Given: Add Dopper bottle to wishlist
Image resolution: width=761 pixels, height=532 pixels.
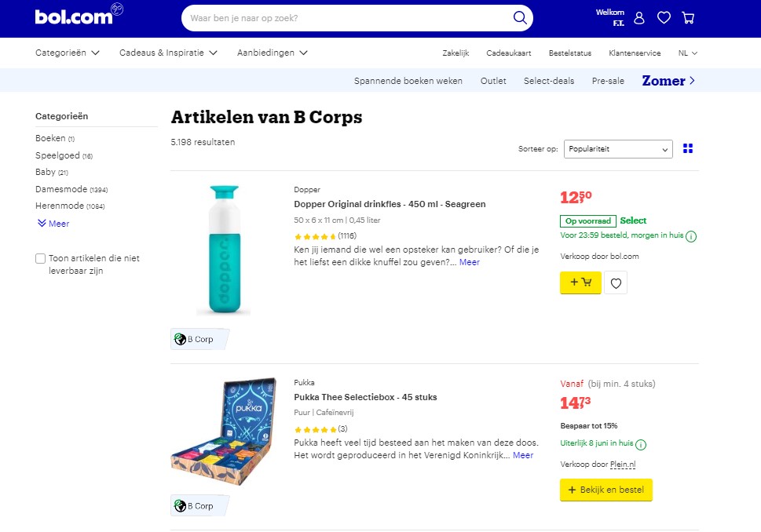Looking at the screenshot, I should 616,283.
